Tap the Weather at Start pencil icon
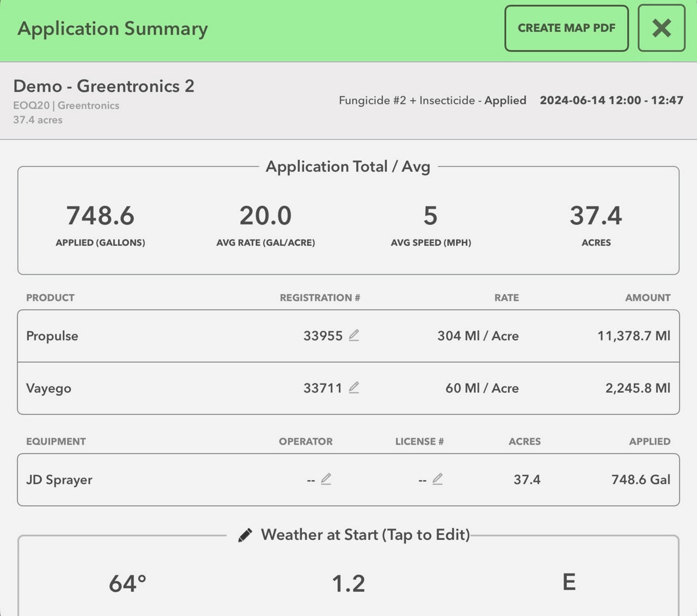The image size is (697, 616). 245,535
